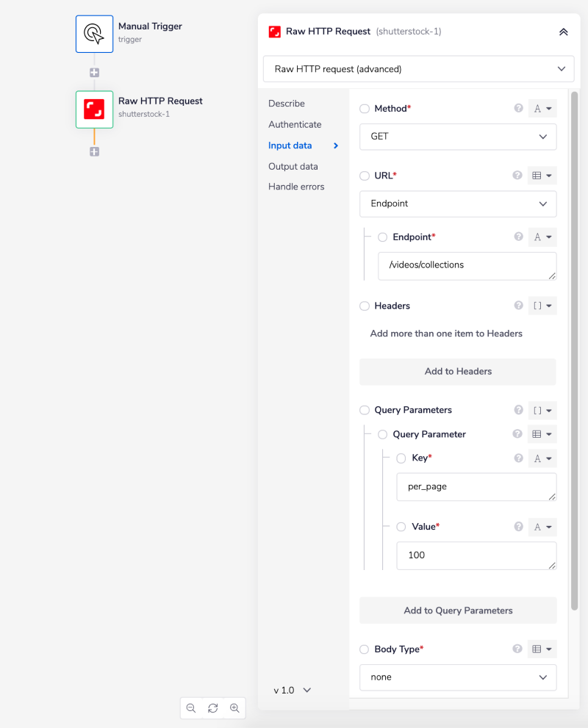Open help tooltip for the Method field
This screenshot has width=588, height=728.
[518, 109]
